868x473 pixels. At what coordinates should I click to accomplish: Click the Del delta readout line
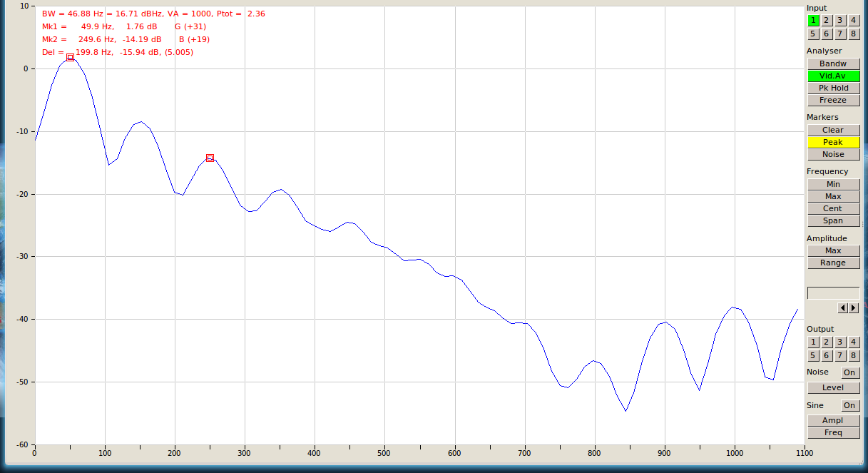coord(118,52)
